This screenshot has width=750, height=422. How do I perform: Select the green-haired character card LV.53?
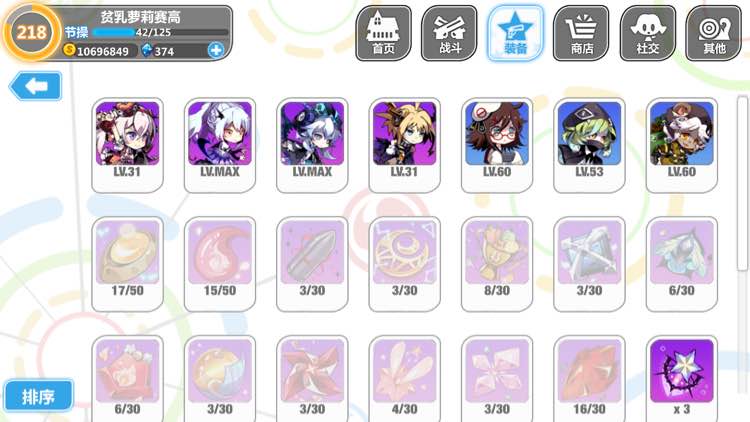pyautogui.click(x=589, y=145)
